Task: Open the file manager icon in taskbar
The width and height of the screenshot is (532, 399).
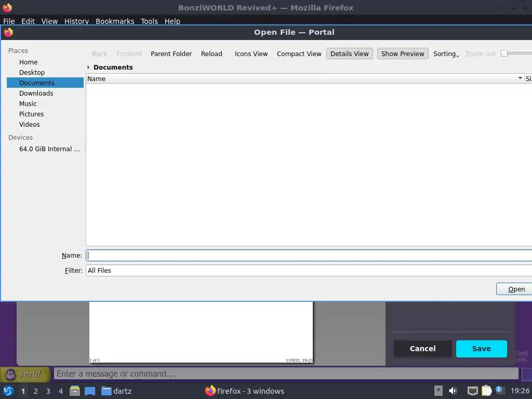Action: pyautogui.click(x=75, y=391)
